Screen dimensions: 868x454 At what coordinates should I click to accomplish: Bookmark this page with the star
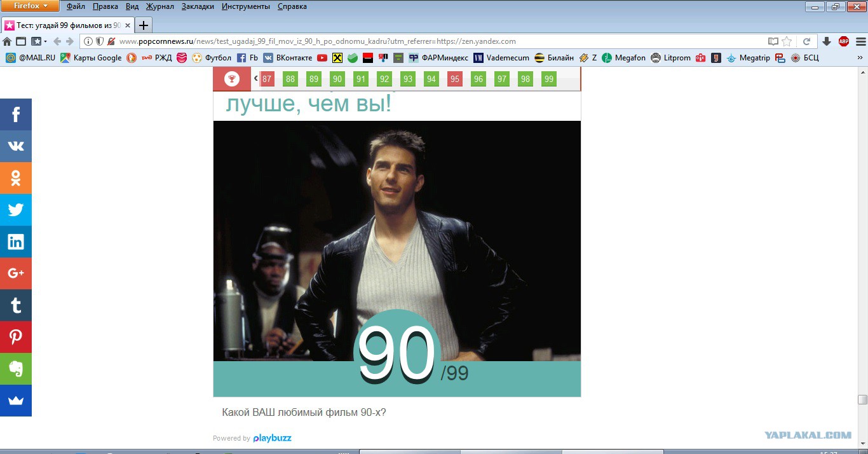point(787,41)
